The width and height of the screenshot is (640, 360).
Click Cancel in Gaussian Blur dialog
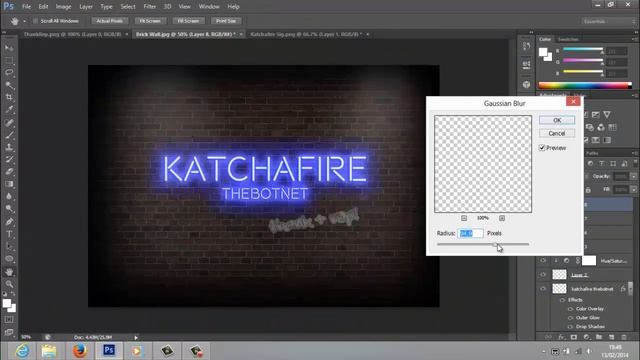[557, 133]
